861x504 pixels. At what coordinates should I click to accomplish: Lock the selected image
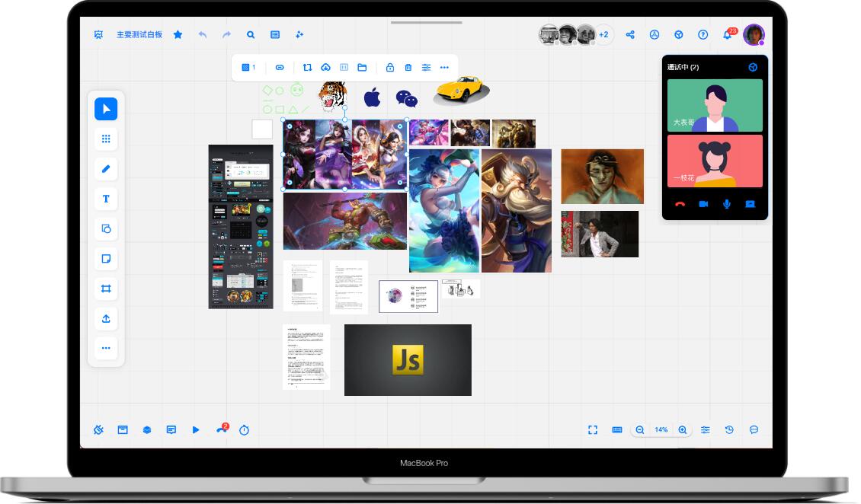[389, 68]
